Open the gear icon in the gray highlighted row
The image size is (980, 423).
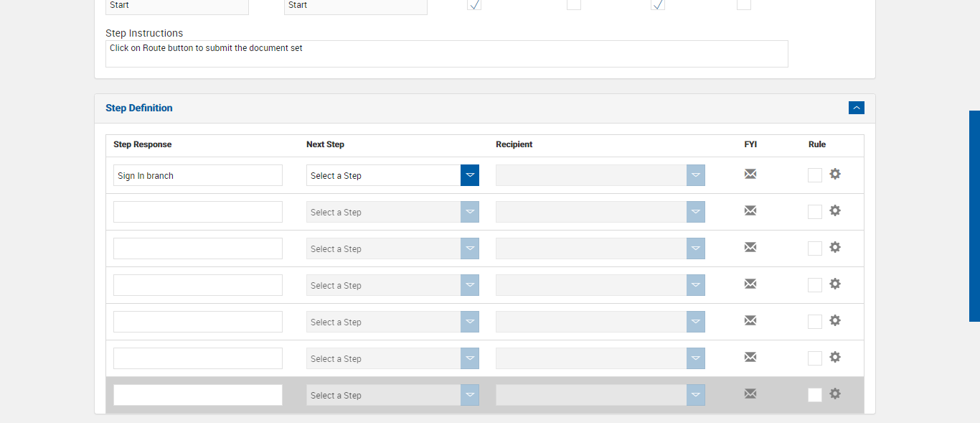[835, 394]
